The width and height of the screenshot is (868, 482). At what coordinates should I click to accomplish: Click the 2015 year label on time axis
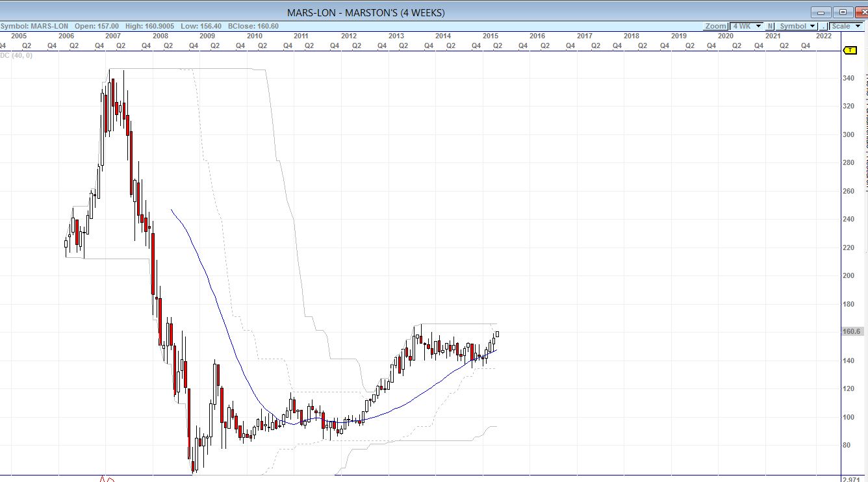(x=491, y=36)
